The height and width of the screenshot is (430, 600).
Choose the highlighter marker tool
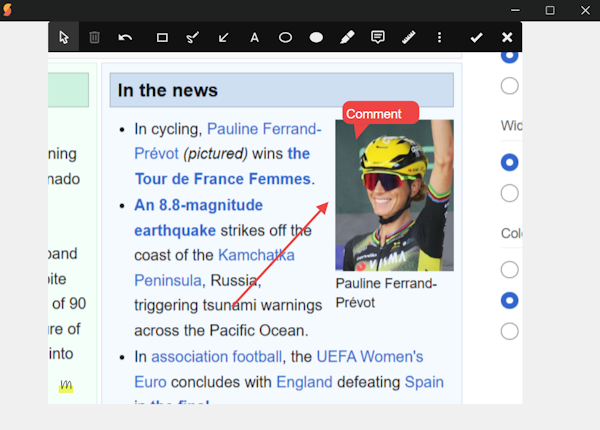(347, 37)
